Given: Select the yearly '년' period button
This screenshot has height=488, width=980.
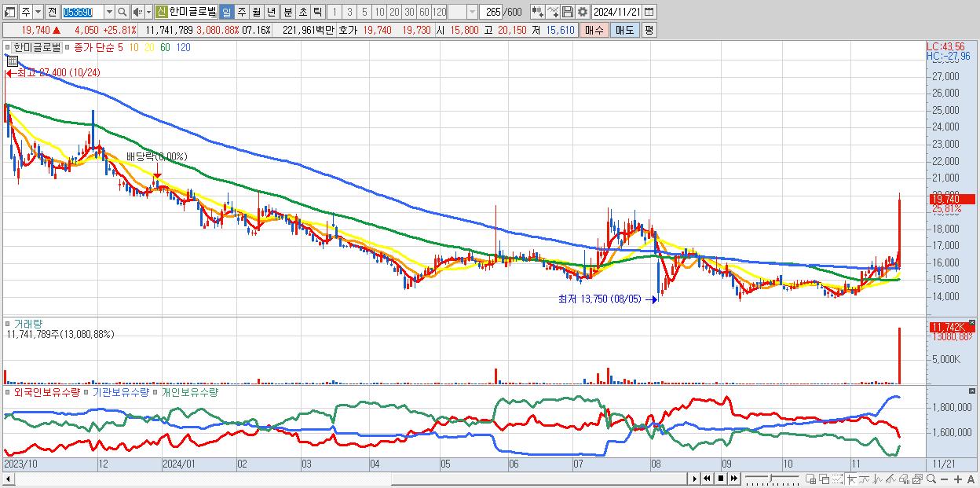Looking at the screenshot, I should [x=271, y=12].
